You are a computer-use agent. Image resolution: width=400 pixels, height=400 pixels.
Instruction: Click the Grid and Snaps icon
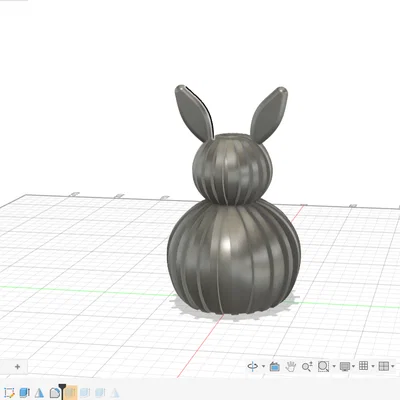363,366
